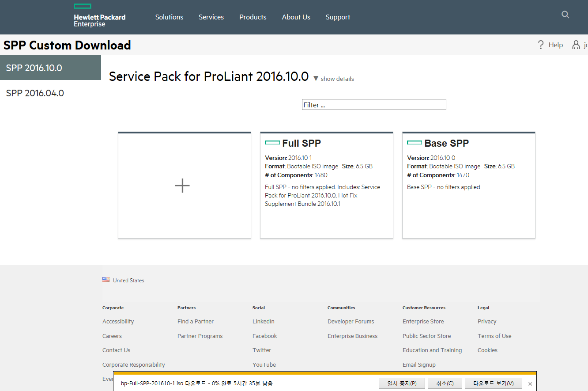Open the Services menu

(x=211, y=17)
